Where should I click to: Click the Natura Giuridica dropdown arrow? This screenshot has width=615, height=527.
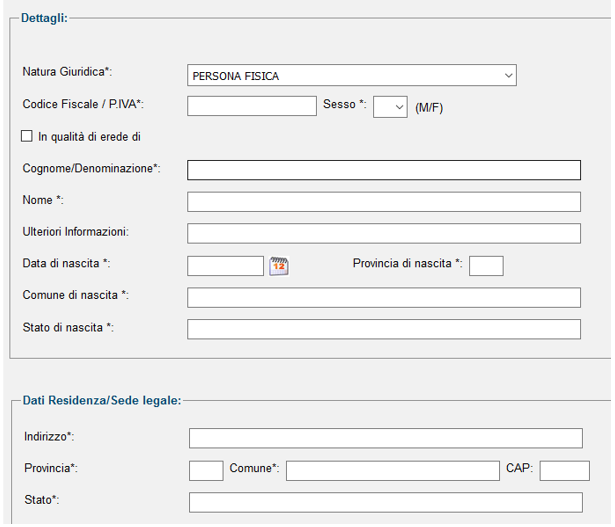pos(508,75)
